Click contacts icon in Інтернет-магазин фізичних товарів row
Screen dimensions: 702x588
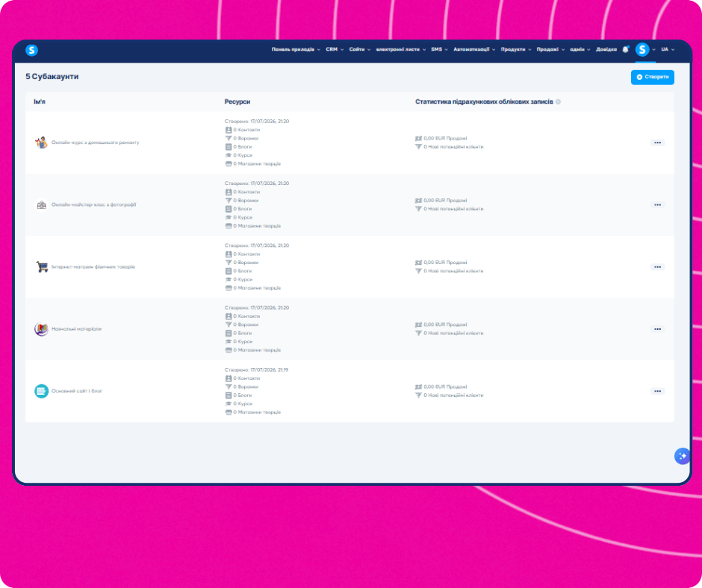[x=229, y=254]
